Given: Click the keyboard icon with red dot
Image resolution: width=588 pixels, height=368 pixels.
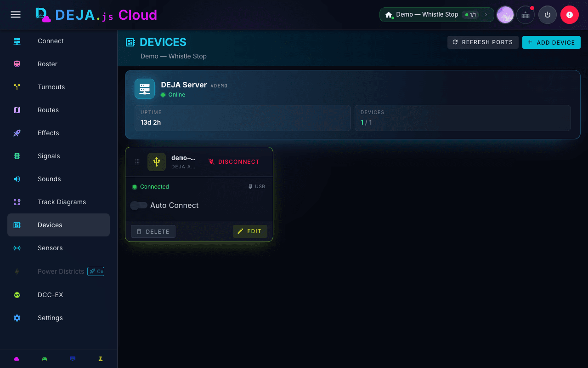Looking at the screenshot, I should pyautogui.click(x=526, y=15).
